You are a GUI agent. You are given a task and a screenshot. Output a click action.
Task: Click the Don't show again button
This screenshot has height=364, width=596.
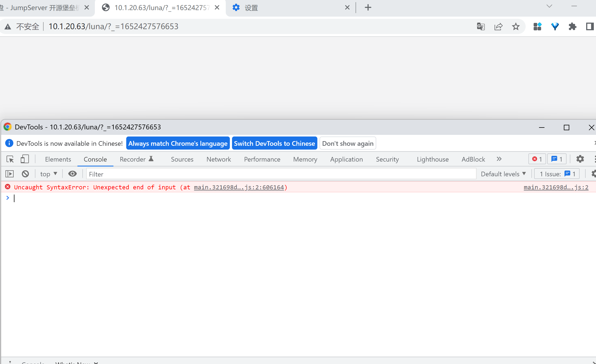[348, 143]
